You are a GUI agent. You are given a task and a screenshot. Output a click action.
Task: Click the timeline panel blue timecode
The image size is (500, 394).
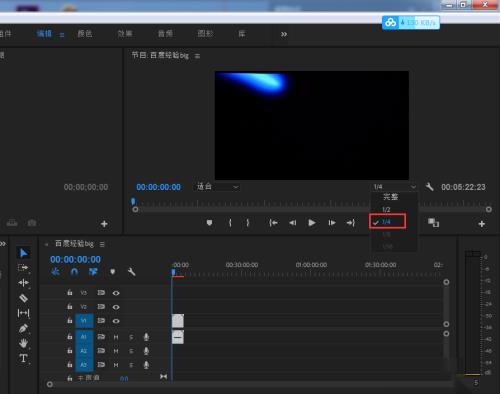point(75,259)
